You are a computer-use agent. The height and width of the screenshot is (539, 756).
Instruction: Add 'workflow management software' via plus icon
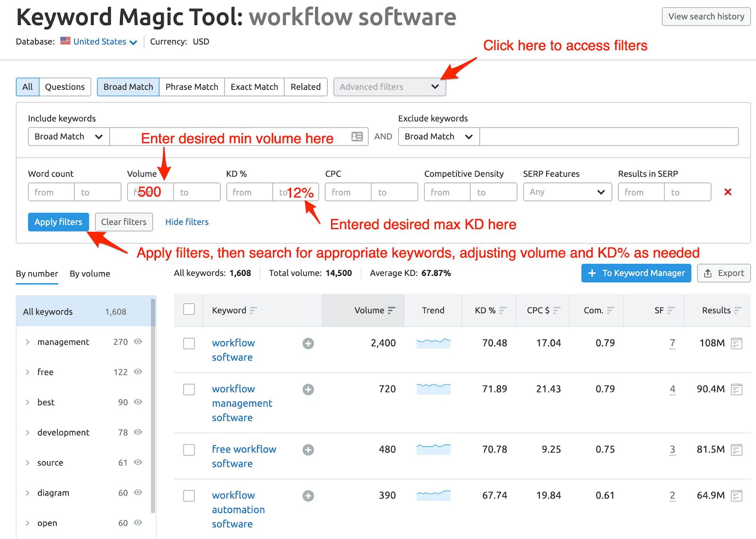(308, 389)
